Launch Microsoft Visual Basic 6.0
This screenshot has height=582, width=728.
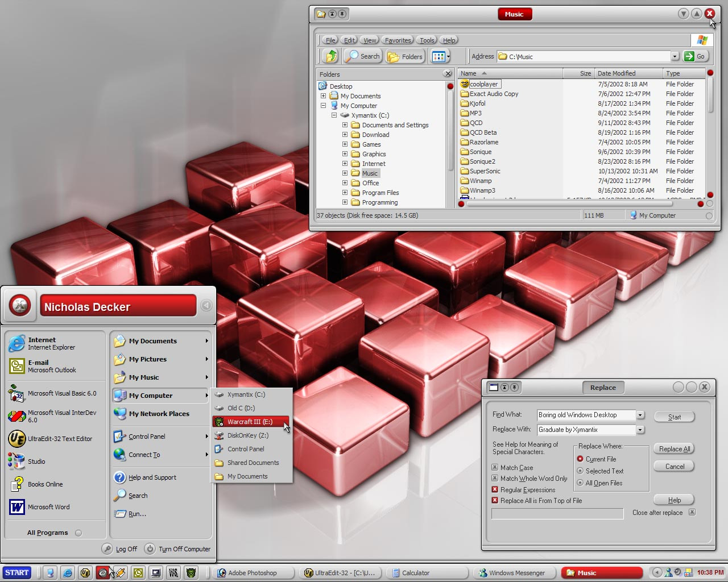point(55,393)
